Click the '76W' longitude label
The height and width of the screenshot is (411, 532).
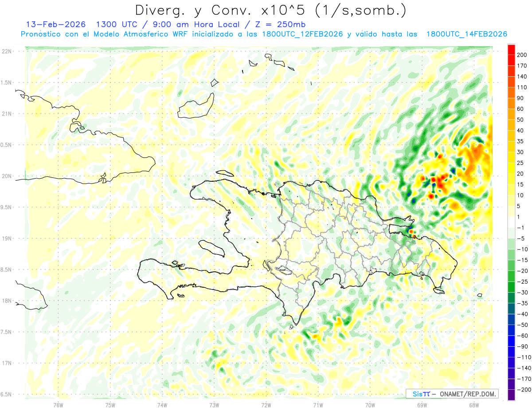(x=58, y=405)
